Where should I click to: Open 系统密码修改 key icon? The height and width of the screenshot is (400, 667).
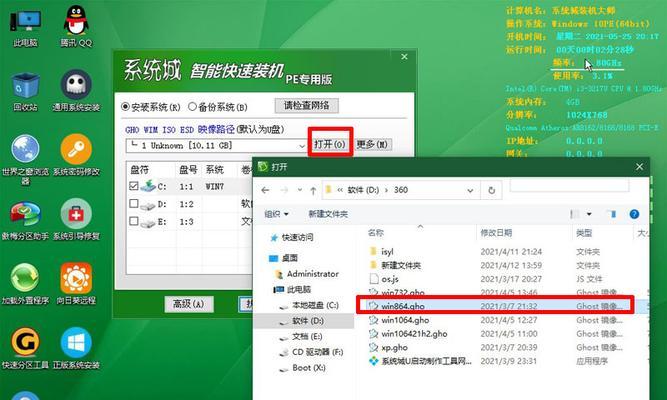pyautogui.click(x=76, y=155)
